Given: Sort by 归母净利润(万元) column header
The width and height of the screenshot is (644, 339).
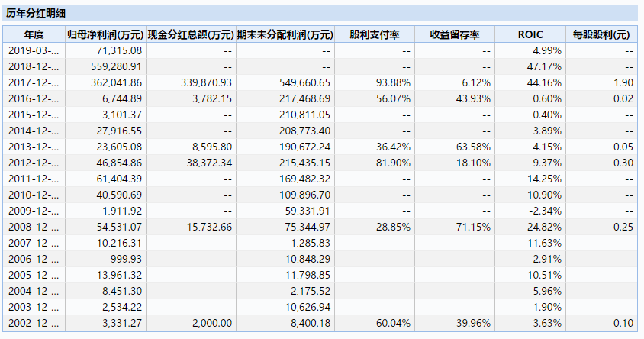Looking at the screenshot, I should click(105, 35).
